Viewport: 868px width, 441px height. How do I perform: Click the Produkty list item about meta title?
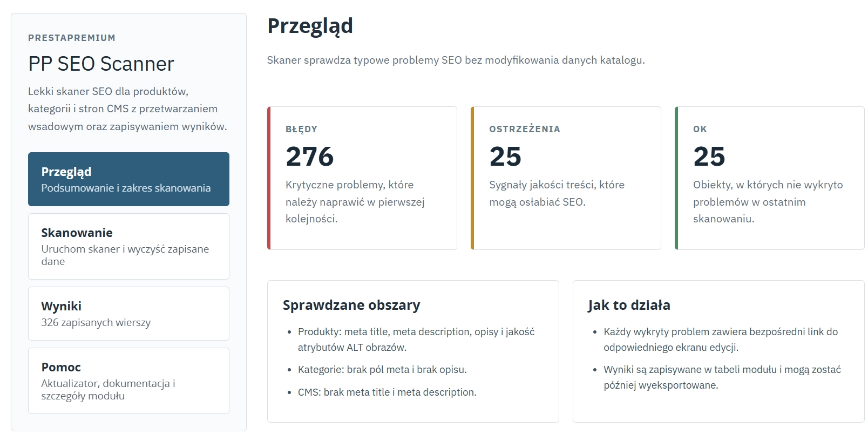coord(416,340)
